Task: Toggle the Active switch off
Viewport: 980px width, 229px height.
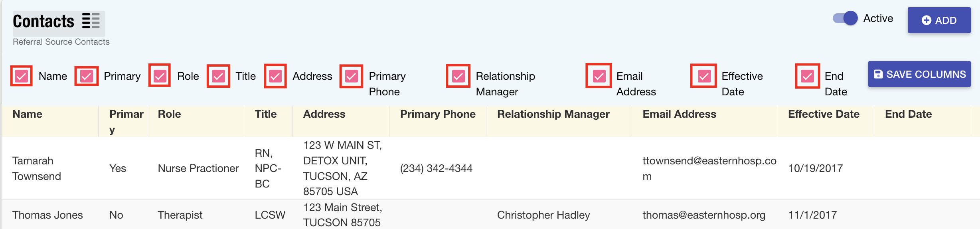Action: click(x=845, y=18)
